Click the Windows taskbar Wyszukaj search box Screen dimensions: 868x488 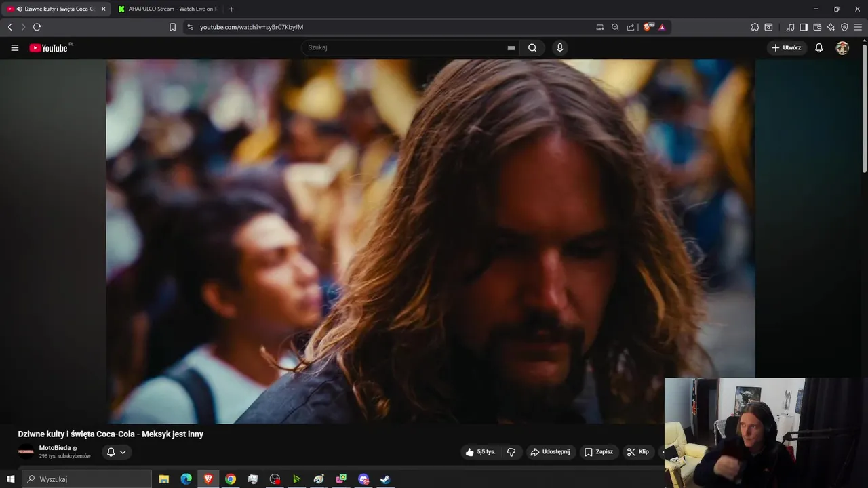[x=87, y=479]
